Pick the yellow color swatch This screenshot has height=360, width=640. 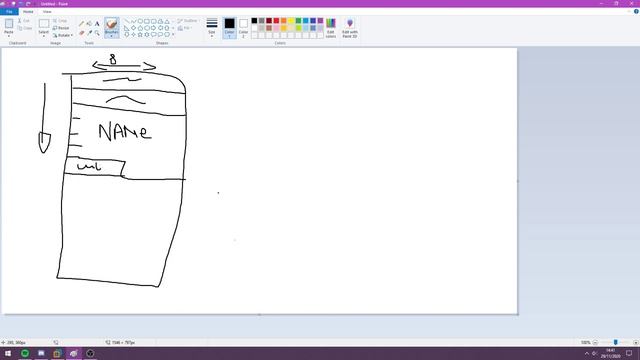[x=291, y=20]
